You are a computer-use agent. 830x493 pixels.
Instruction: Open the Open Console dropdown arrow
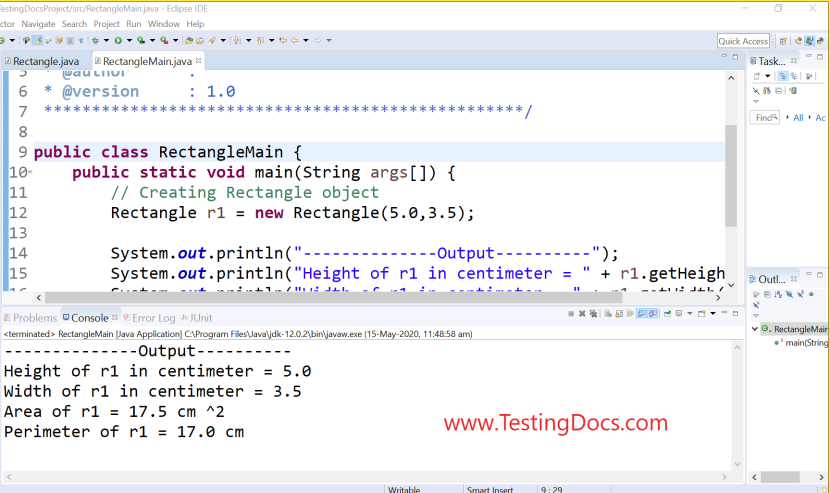pyautogui.click(x=713, y=313)
